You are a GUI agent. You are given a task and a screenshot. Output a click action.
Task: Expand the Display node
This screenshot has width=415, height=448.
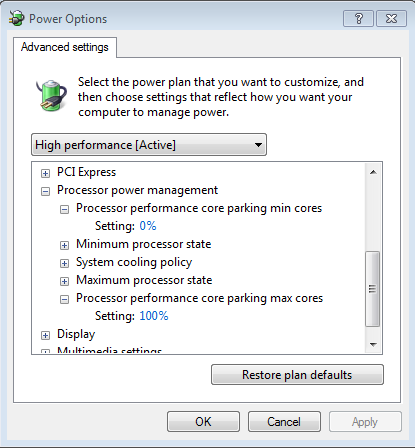click(45, 335)
